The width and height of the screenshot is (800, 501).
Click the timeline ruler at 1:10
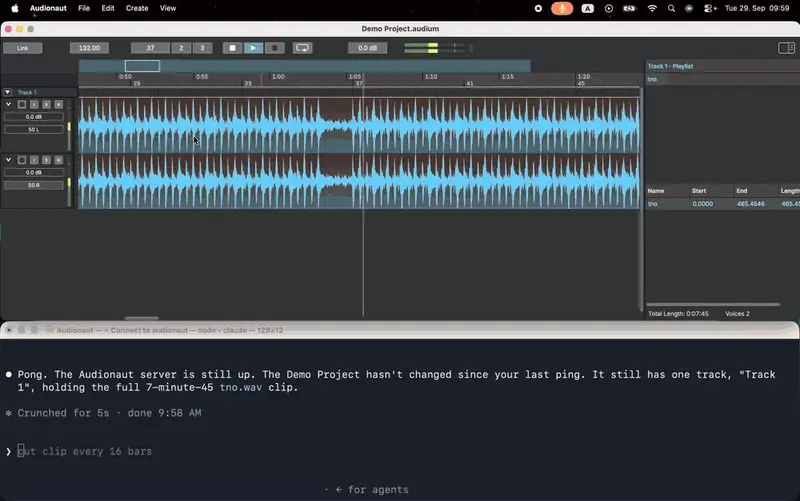(x=431, y=77)
